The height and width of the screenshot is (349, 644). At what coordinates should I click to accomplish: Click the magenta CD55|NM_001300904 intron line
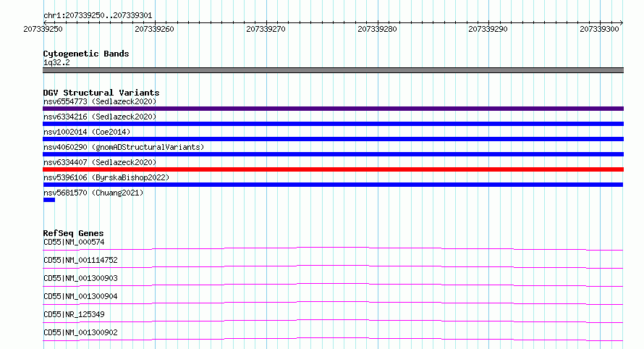pyautogui.click(x=333, y=303)
